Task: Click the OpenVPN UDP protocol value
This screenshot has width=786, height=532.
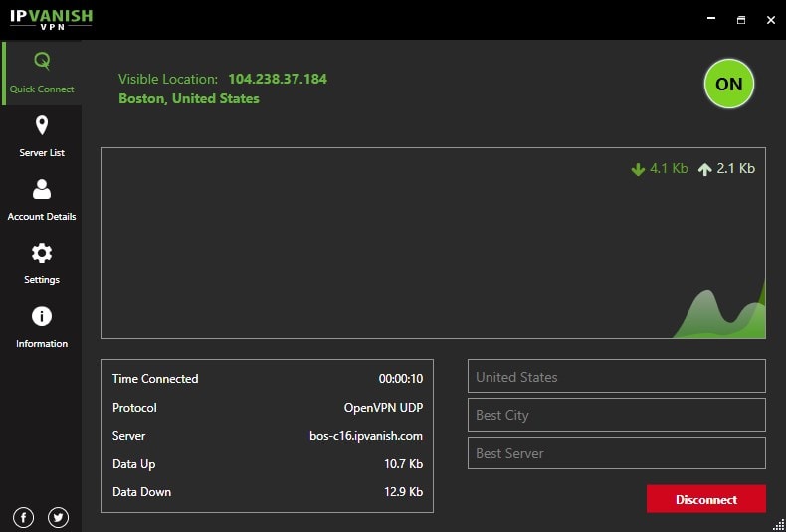Action: coord(383,408)
